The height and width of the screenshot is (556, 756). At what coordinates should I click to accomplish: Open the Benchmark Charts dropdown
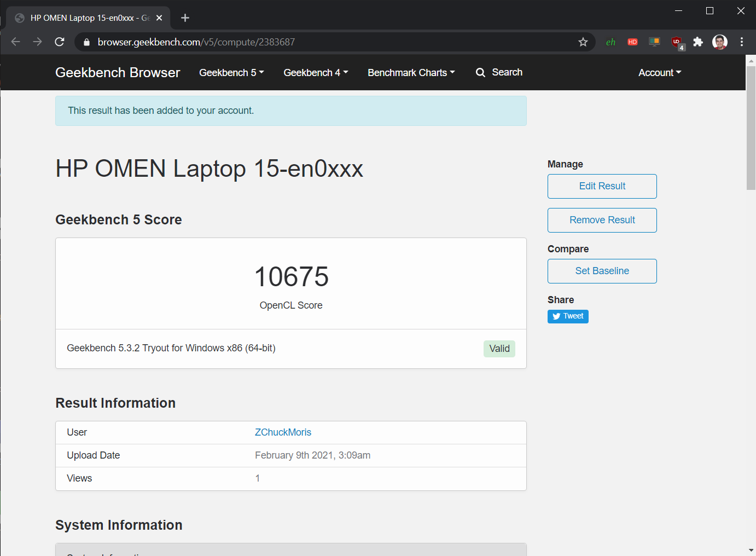411,73
